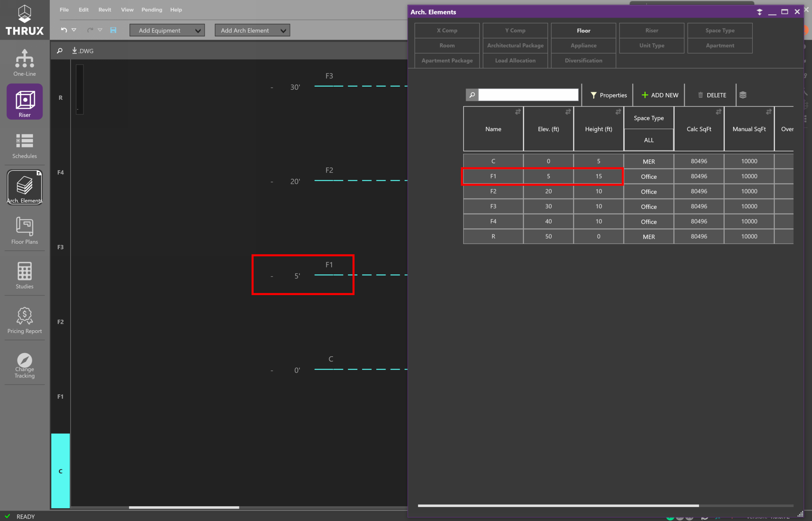The height and width of the screenshot is (521, 812).
Task: Click the Arch. Elements horizontal scrollbar
Action: [558, 506]
